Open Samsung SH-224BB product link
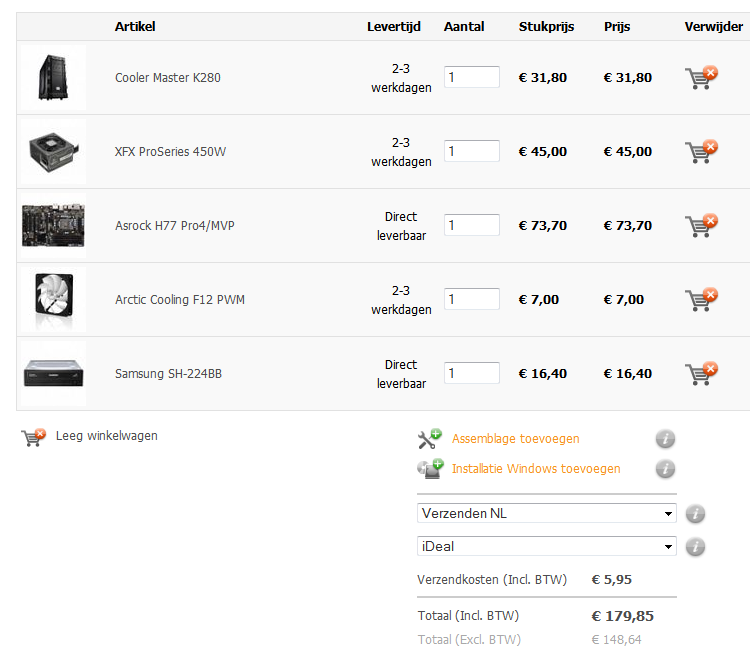This screenshot has height=653, width=750. [x=168, y=374]
